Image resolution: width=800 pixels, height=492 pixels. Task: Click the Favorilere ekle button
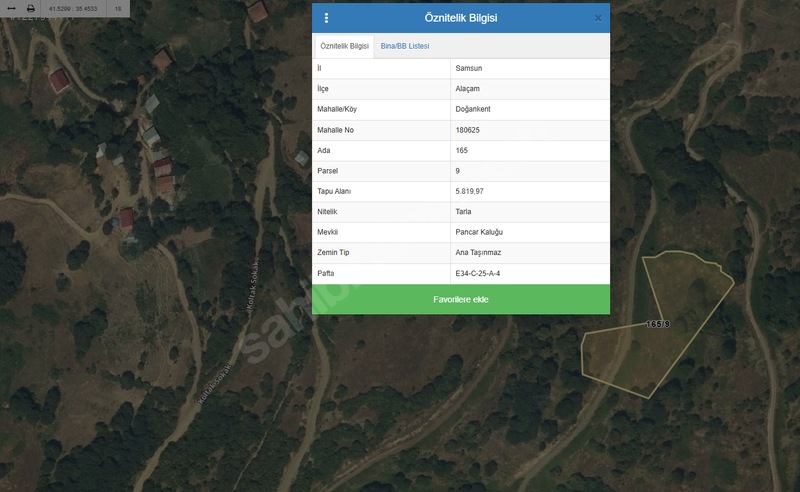click(x=461, y=300)
